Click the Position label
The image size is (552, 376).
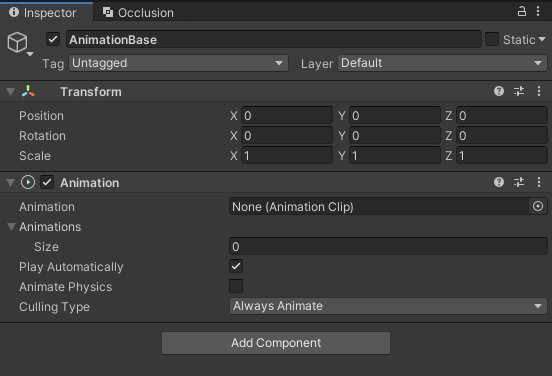42,116
